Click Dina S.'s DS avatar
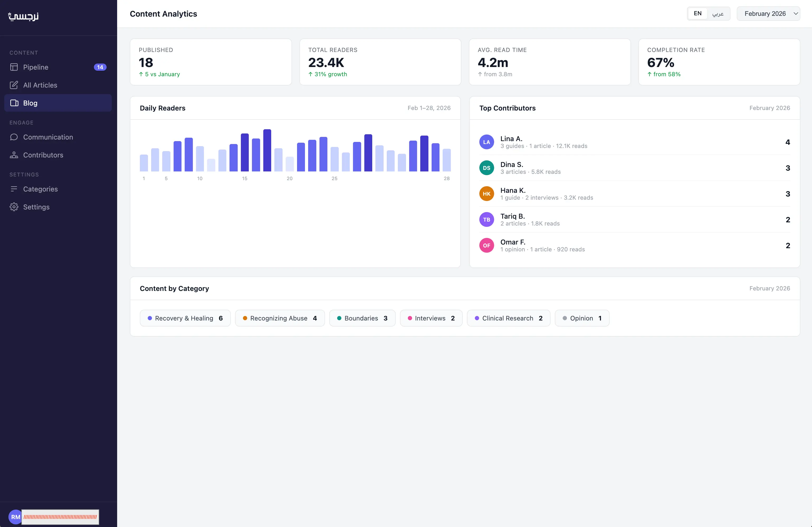The image size is (812, 527). pos(486,168)
